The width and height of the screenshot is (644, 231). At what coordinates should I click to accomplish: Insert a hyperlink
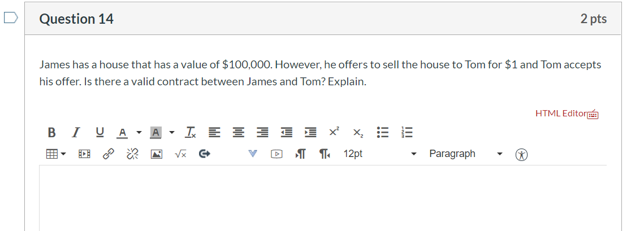tap(108, 154)
